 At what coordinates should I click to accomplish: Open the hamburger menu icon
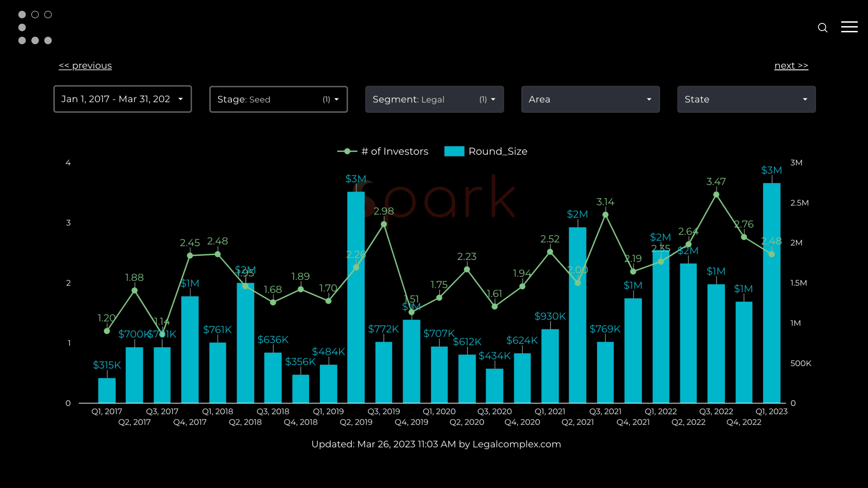[x=849, y=27]
